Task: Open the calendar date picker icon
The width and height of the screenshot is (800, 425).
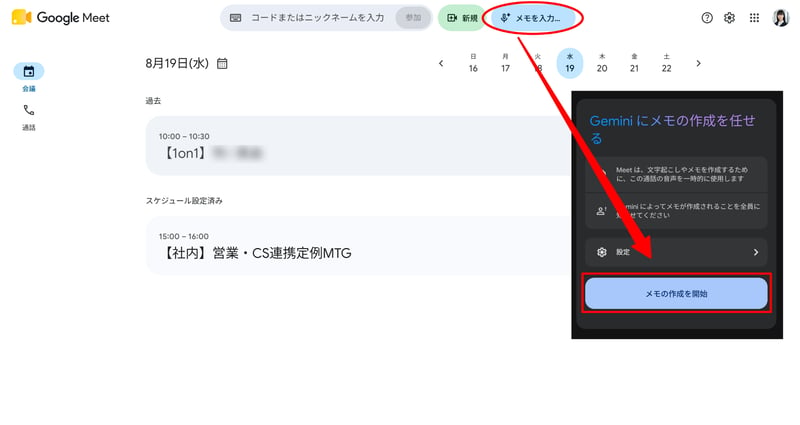Action: click(x=222, y=63)
